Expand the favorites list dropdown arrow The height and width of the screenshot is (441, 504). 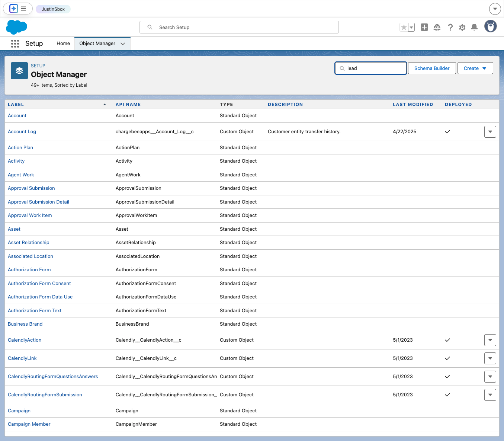(411, 27)
